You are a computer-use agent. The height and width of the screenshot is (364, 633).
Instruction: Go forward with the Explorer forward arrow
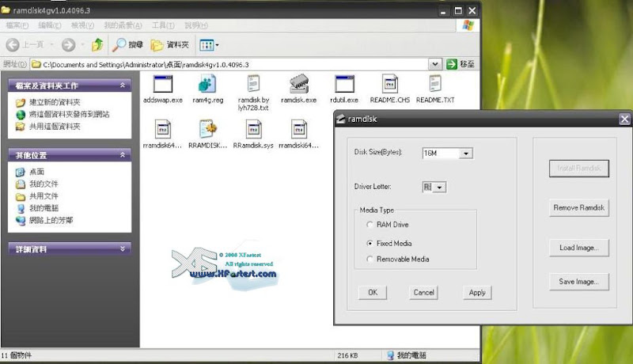(x=68, y=45)
